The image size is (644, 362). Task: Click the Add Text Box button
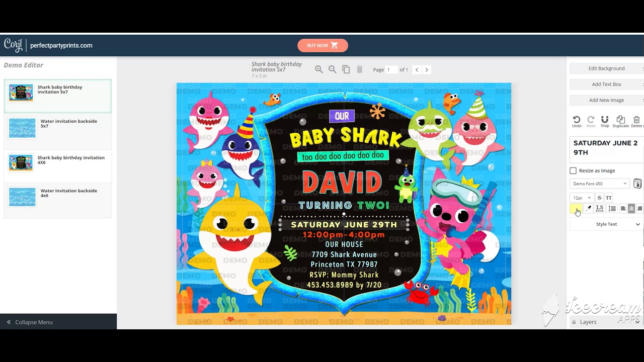(606, 84)
